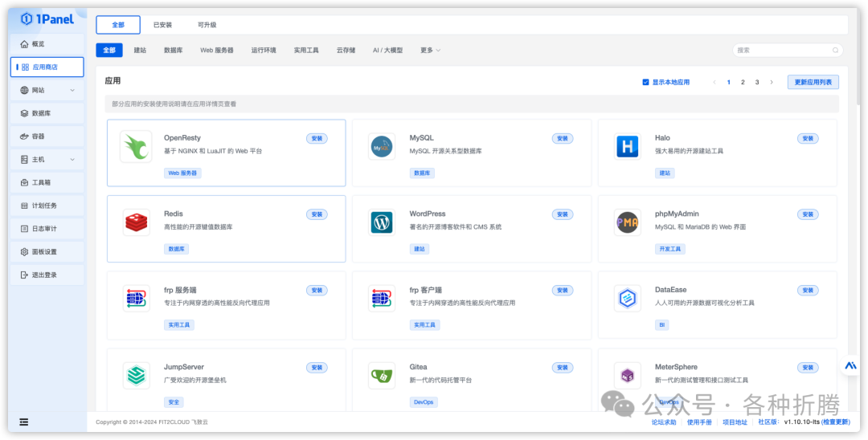Click the next page arrow
The width and height of the screenshot is (868, 440).
click(772, 82)
